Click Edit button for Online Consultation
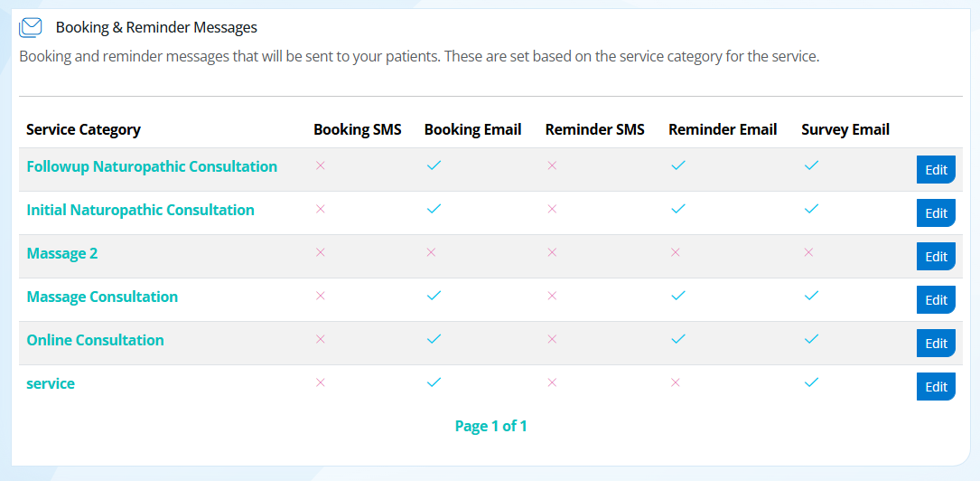 click(936, 344)
